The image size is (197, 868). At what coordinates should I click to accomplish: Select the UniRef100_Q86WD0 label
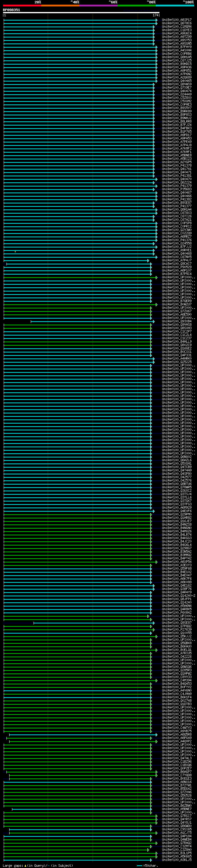[x=176, y=826]
